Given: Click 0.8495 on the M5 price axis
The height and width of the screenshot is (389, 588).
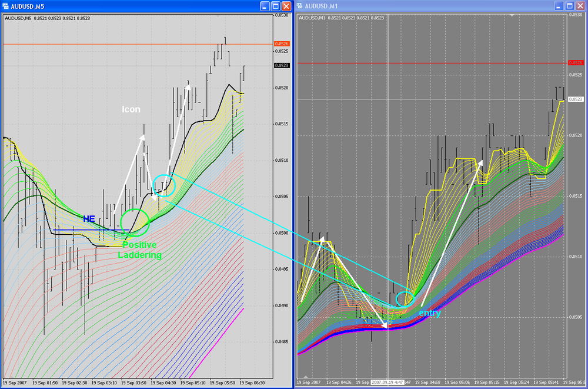Looking at the screenshot, I should (x=282, y=269).
